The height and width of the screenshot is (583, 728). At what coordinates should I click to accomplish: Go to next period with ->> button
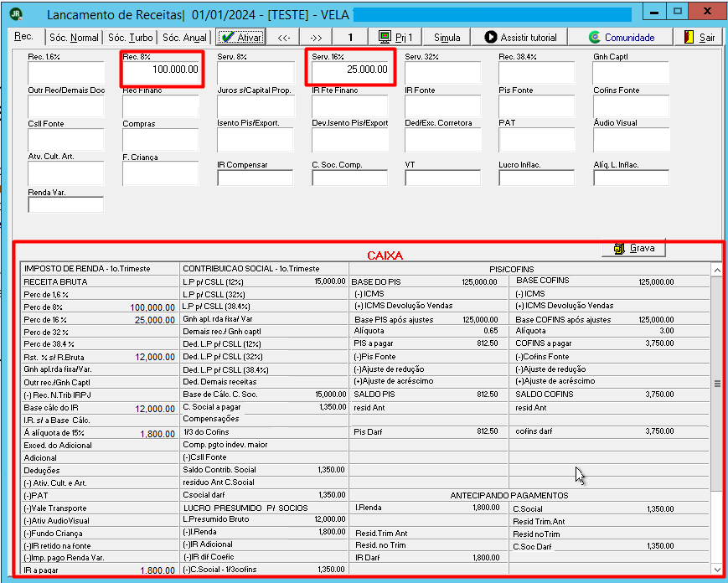click(316, 37)
